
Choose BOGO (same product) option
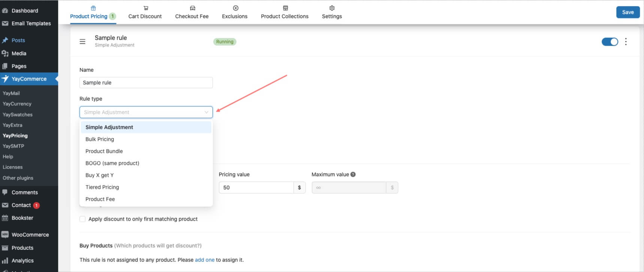tap(112, 163)
